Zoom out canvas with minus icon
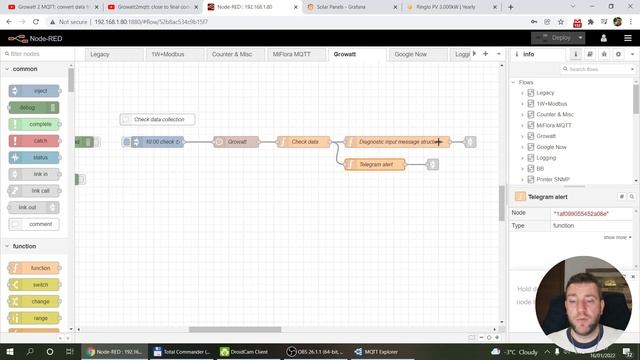The image size is (640, 360). point(481,338)
